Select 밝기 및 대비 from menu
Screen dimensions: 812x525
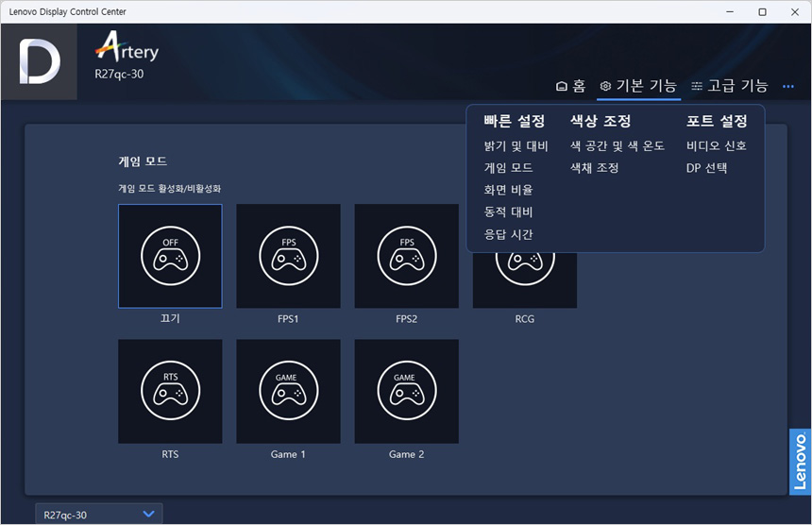tap(516, 146)
